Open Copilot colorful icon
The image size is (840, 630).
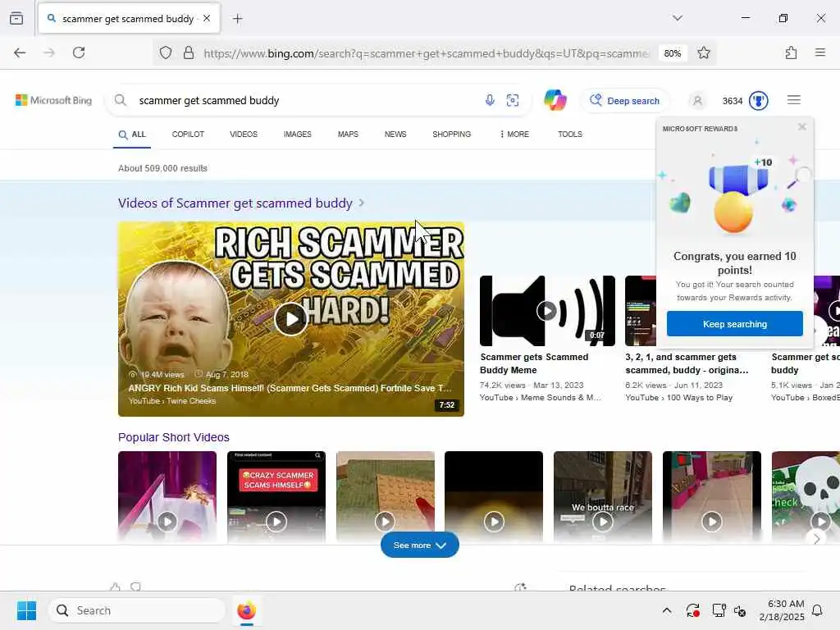555,100
